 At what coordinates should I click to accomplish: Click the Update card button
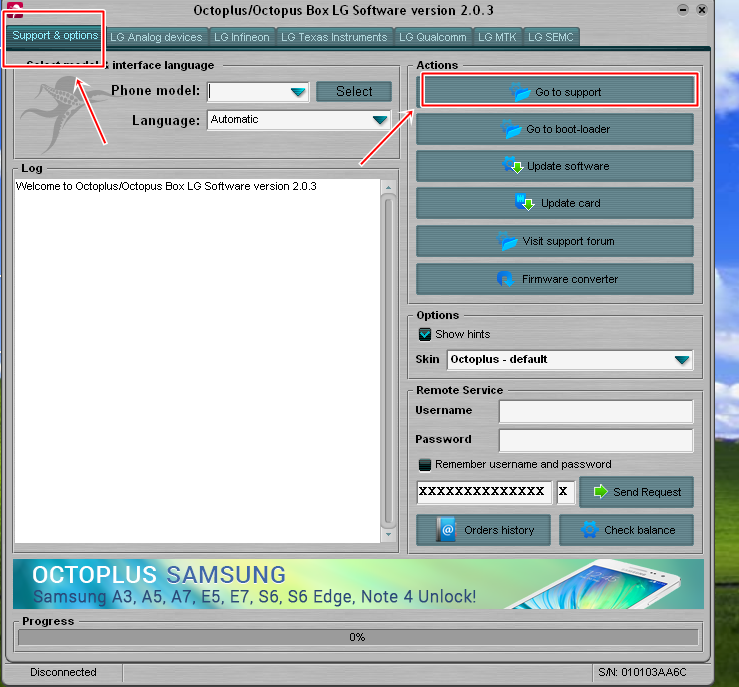click(555, 203)
